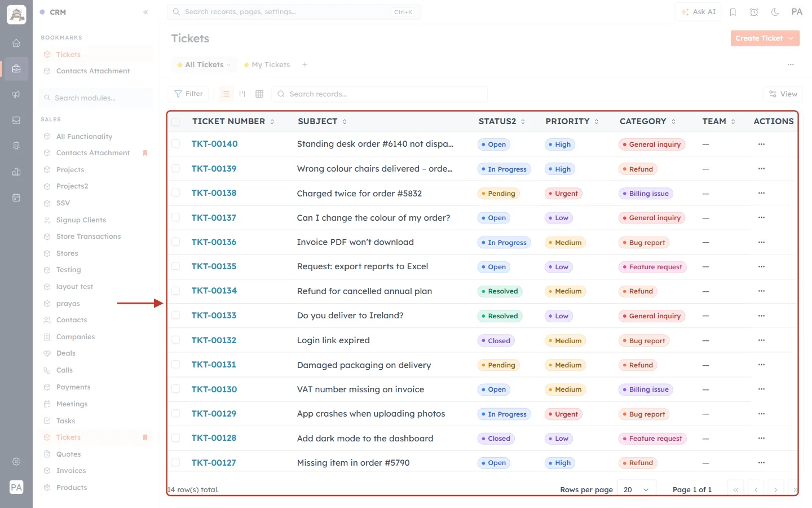Tick the checkbox for TKT-00132
The width and height of the screenshot is (812, 508).
[176, 340]
